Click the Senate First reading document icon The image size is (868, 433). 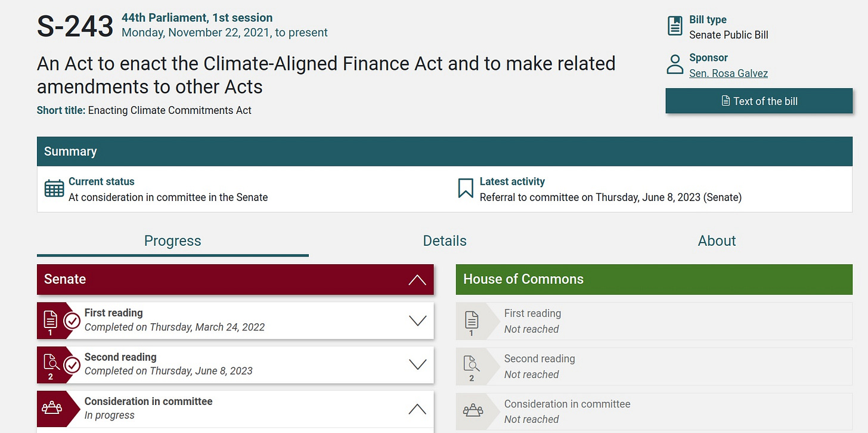(x=50, y=320)
